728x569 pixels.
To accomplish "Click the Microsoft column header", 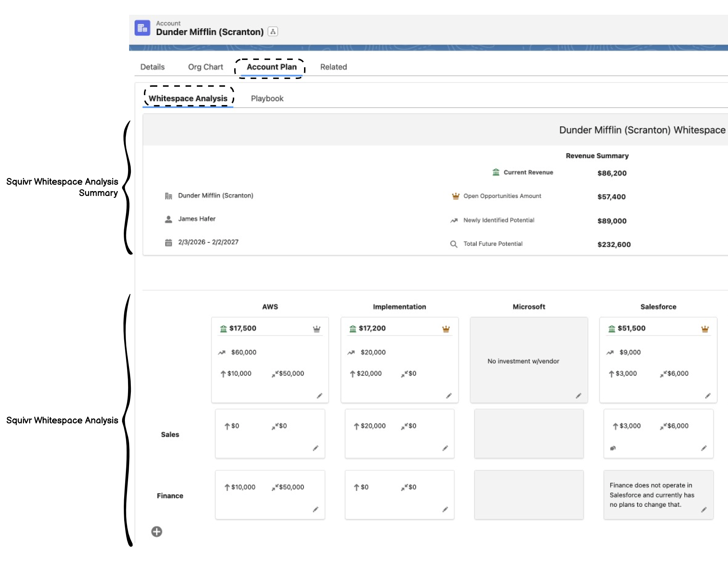I will pos(529,307).
